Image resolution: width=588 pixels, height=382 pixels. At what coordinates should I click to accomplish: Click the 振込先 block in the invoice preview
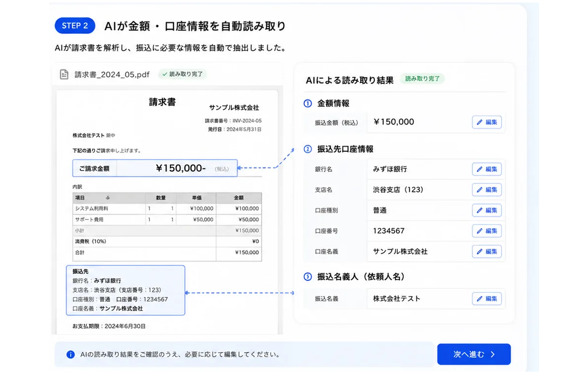click(x=125, y=290)
